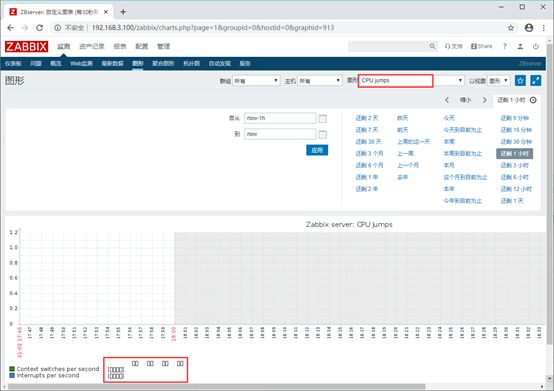Viewport: 554px width, 391px height.
Task: Click the browser back arrow
Action: [11, 28]
